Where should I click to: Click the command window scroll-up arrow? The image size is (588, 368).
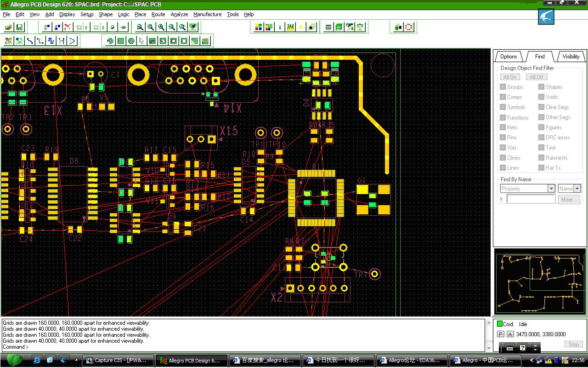[x=489, y=323]
